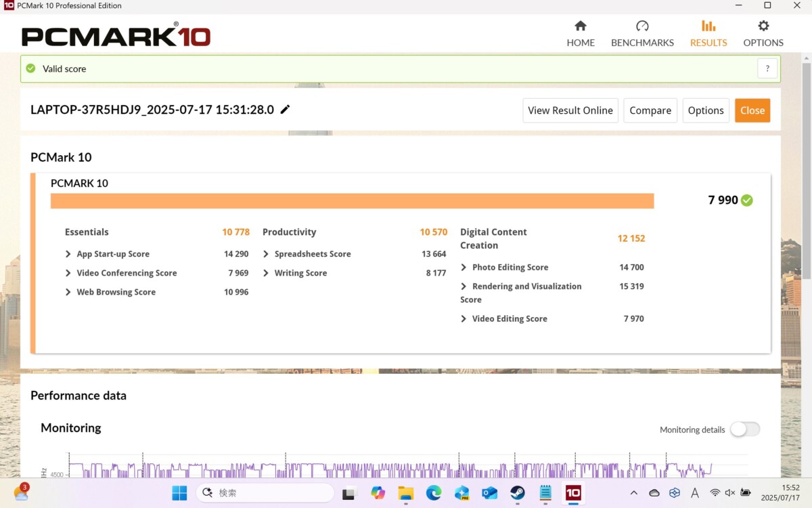The image size is (812, 508).
Task: Open Wi-Fi network settings in tray
Action: coord(715,493)
